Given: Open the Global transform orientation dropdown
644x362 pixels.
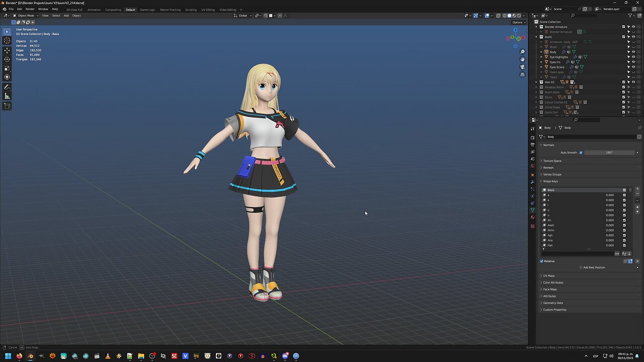Looking at the screenshot, I should click(x=243, y=16).
